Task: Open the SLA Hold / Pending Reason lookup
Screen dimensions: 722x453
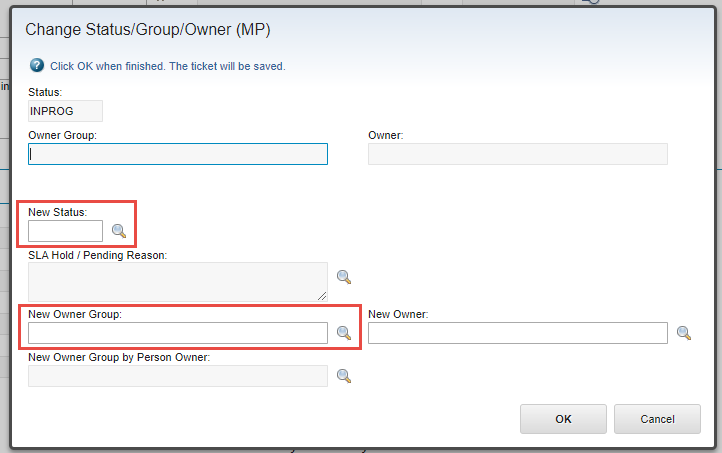Action: [x=344, y=277]
